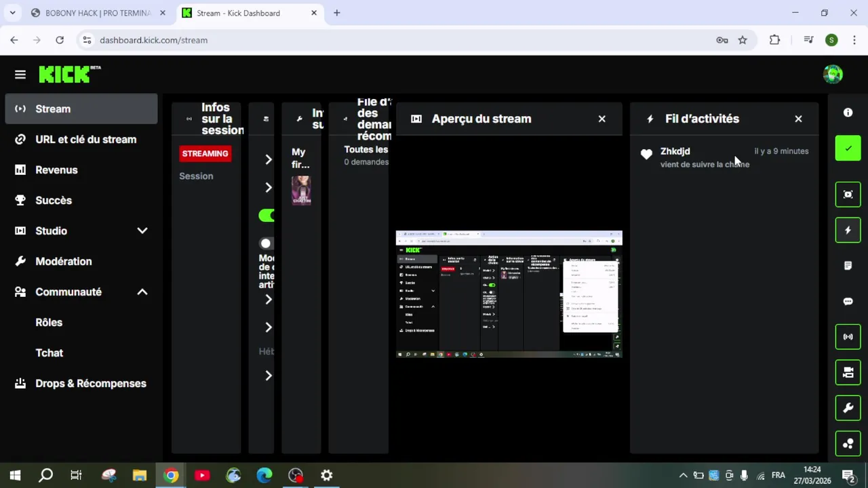Click the three-circles icon in right toolbar
Image resolution: width=868 pixels, height=488 pixels.
[x=848, y=444]
